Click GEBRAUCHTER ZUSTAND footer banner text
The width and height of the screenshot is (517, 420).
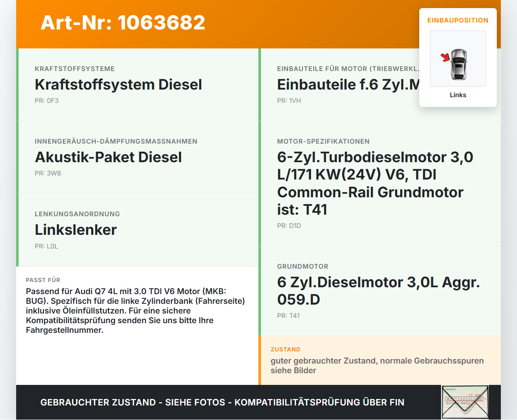point(222,402)
